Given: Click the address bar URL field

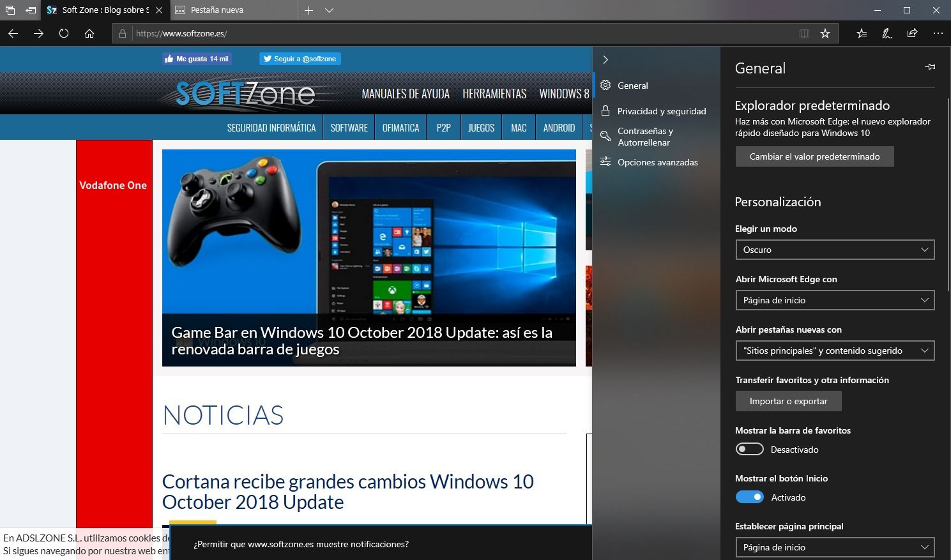Looking at the screenshot, I should tap(462, 33).
